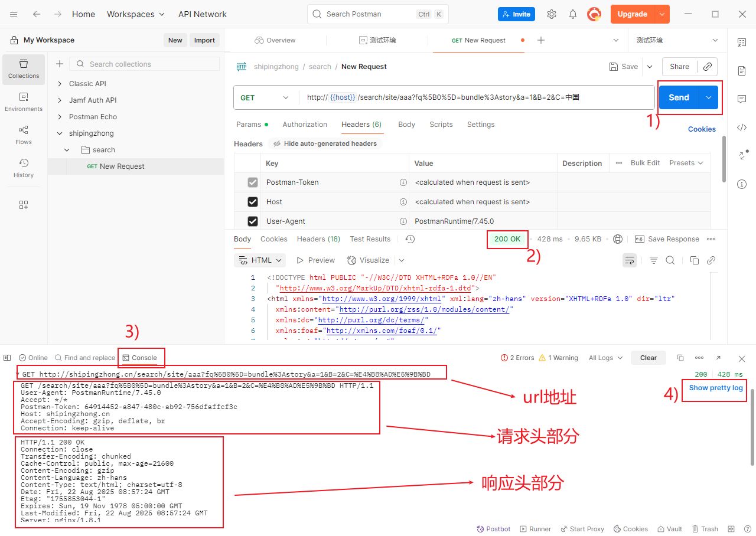Click the search icon in response toolbar
Image resolution: width=756 pixels, height=536 pixels.
670,260
